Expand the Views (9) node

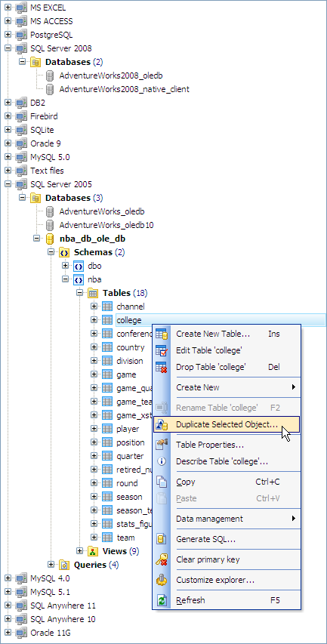(x=80, y=551)
